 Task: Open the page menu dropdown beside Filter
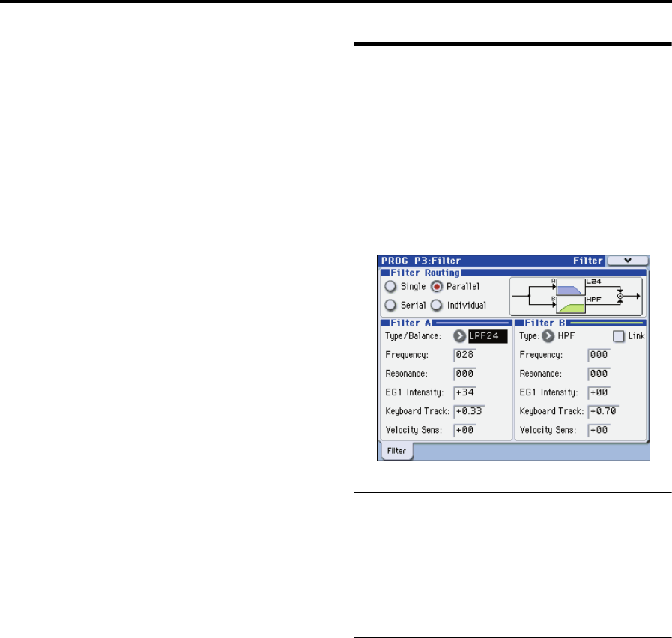pos(628,261)
